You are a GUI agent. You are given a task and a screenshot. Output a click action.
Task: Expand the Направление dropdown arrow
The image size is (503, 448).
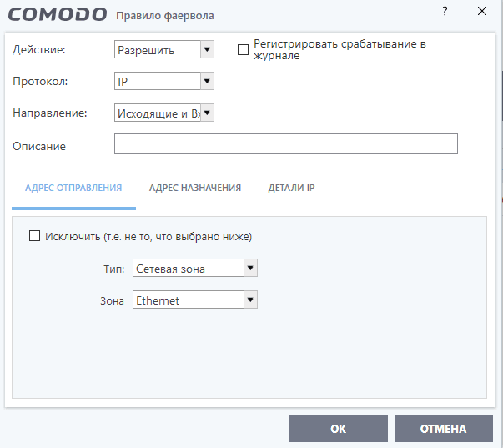208,113
